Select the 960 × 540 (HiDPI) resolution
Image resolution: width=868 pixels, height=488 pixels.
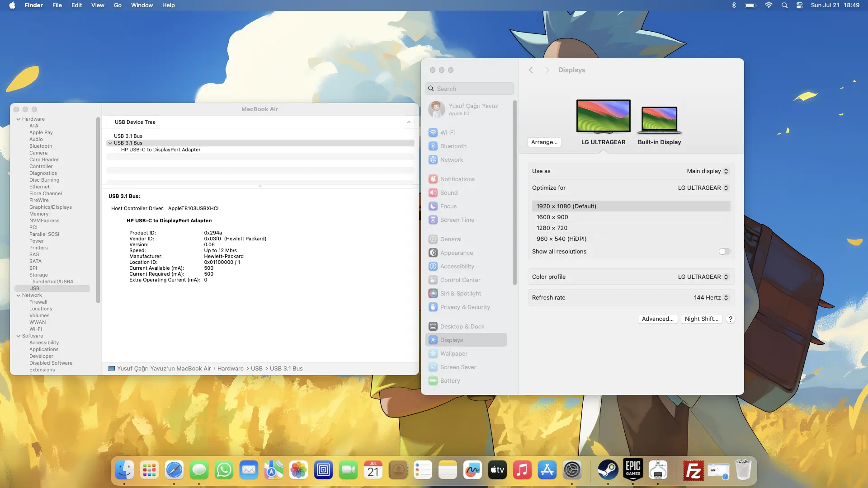click(631, 239)
